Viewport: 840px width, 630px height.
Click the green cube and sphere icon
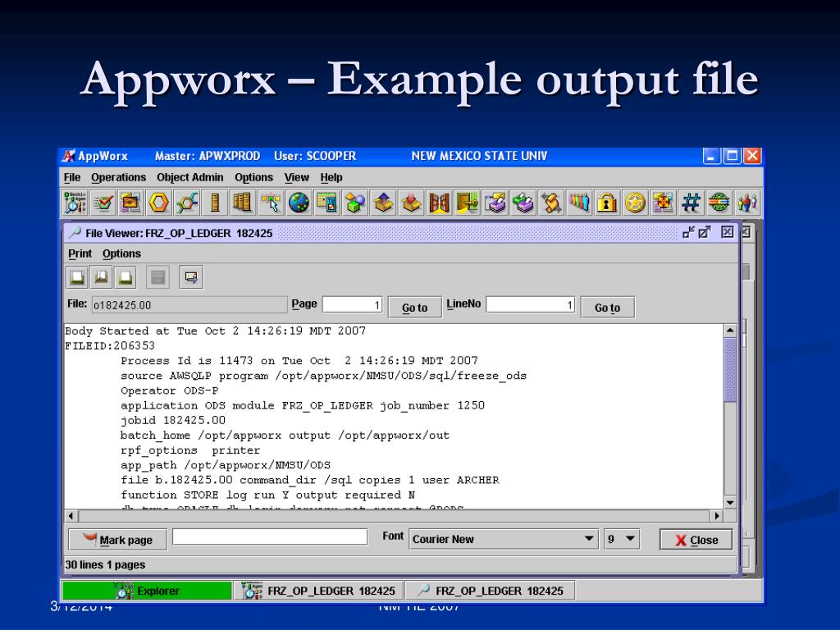[354, 203]
